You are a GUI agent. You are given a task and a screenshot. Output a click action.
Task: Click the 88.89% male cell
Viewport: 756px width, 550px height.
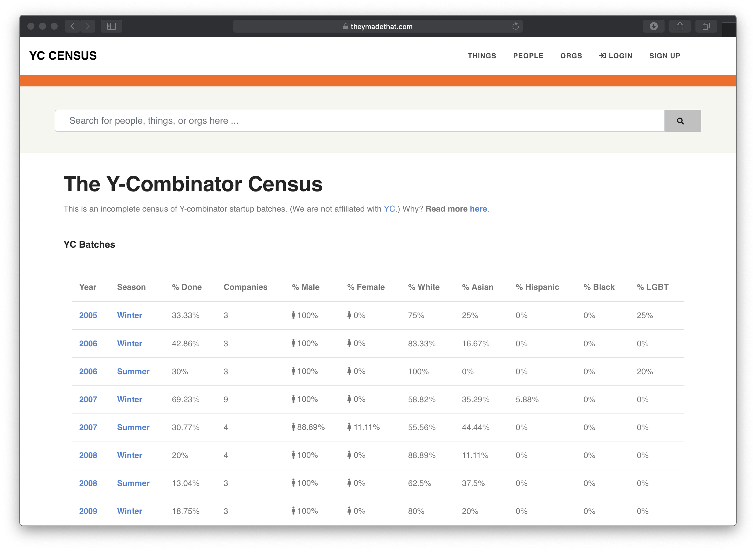click(x=308, y=427)
